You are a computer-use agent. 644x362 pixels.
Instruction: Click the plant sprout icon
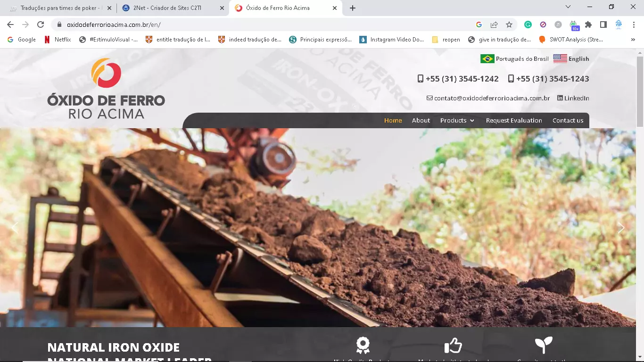tap(543, 346)
